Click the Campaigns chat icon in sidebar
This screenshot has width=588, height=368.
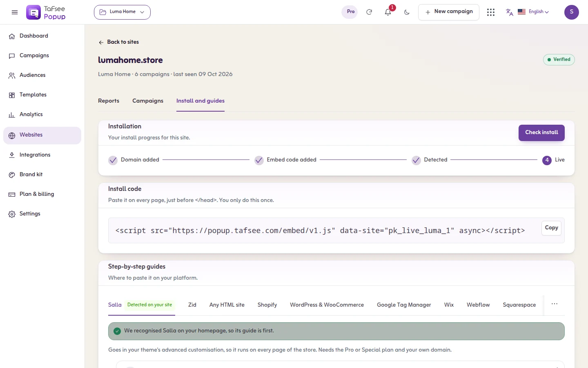(x=12, y=56)
